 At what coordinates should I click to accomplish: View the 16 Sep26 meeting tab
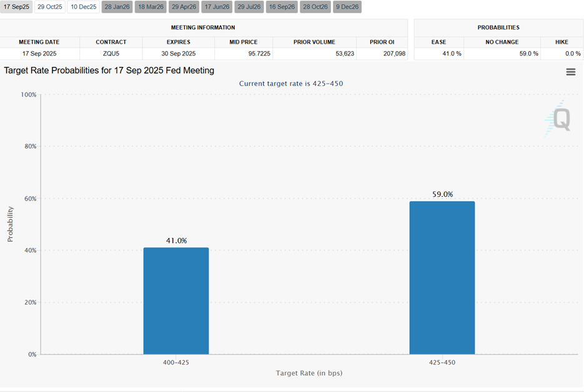click(282, 7)
